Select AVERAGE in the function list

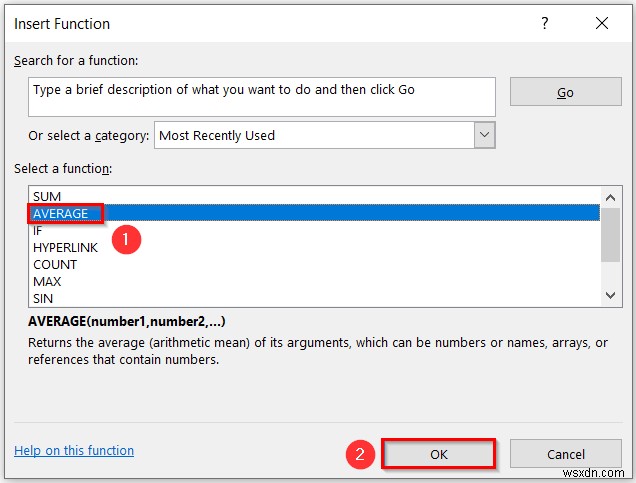point(61,213)
